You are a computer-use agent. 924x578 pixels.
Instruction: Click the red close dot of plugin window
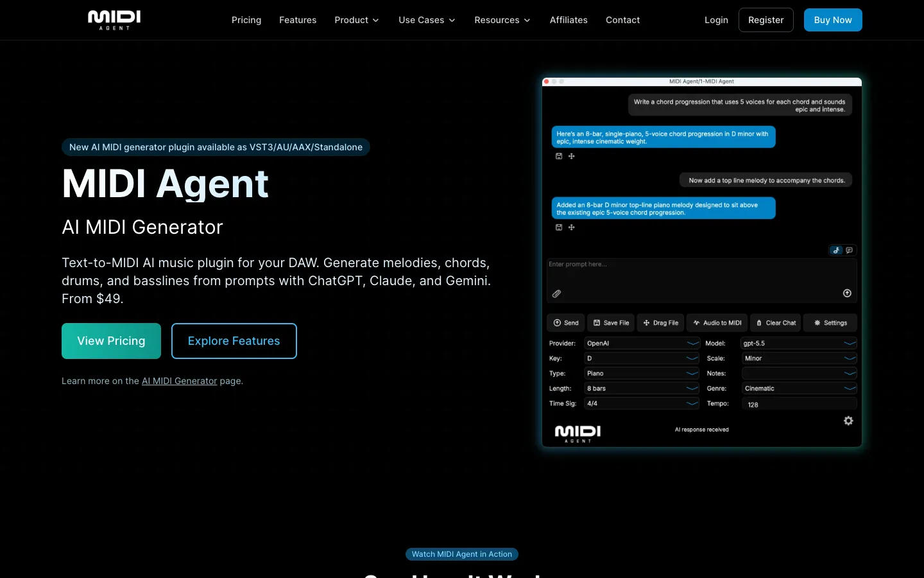click(546, 82)
